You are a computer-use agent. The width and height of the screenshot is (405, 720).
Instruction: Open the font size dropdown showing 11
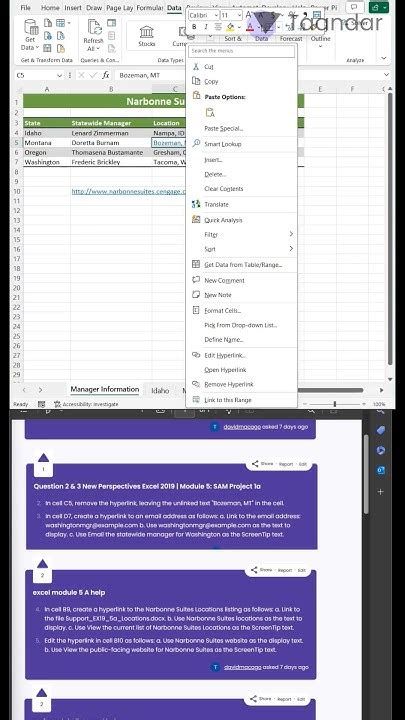239,15
